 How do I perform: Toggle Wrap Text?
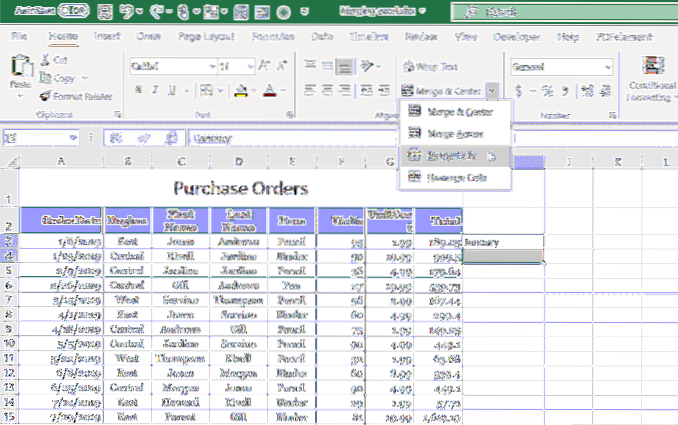click(430, 67)
